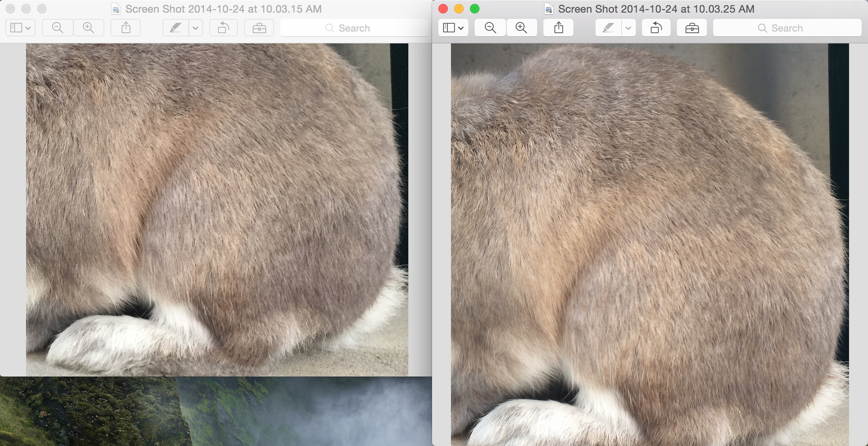This screenshot has width=868, height=446.
Task: Zoom out in the 10.03.25 AM window
Action: (x=490, y=28)
